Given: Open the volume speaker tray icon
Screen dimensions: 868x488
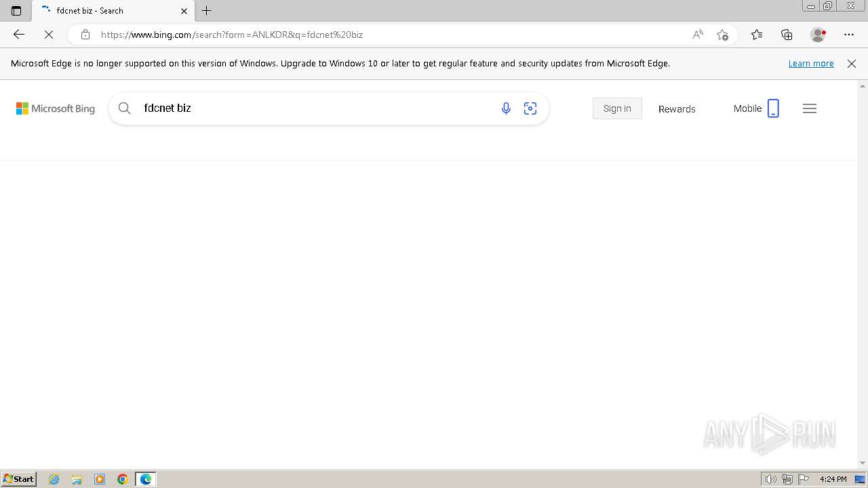Looking at the screenshot, I should coord(770,479).
